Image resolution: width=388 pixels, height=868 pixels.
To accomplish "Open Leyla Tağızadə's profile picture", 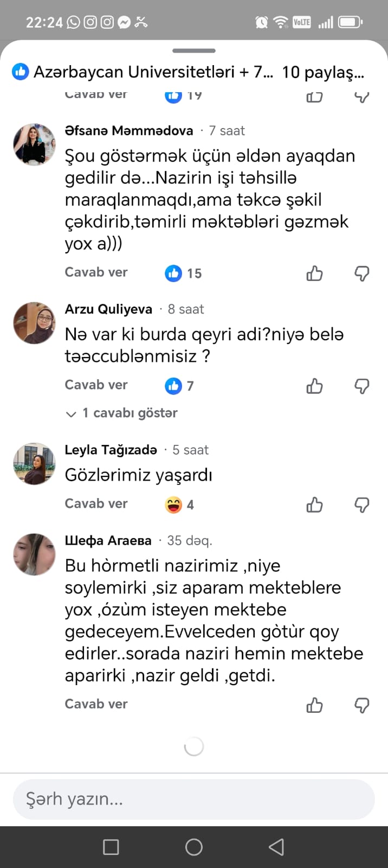I will click(x=34, y=463).
